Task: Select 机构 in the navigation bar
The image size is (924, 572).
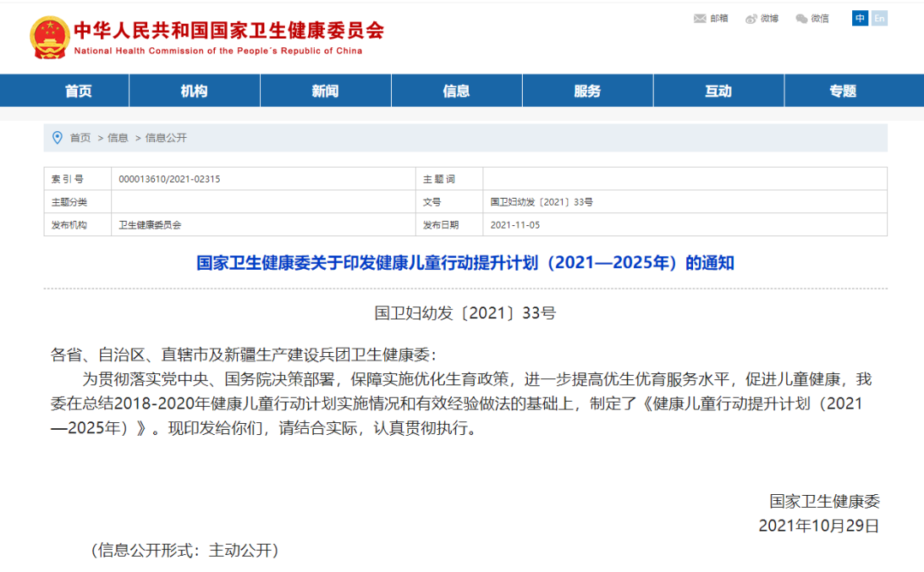Action: tap(194, 92)
